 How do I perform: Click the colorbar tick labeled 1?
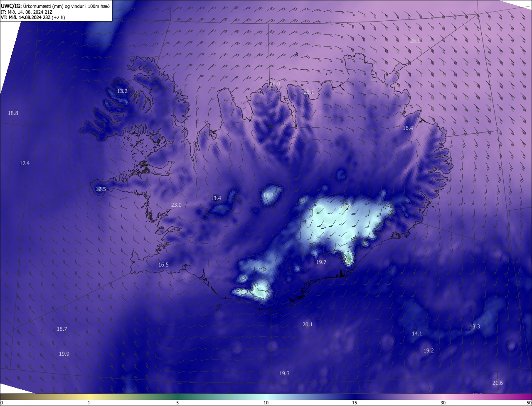click(x=89, y=403)
